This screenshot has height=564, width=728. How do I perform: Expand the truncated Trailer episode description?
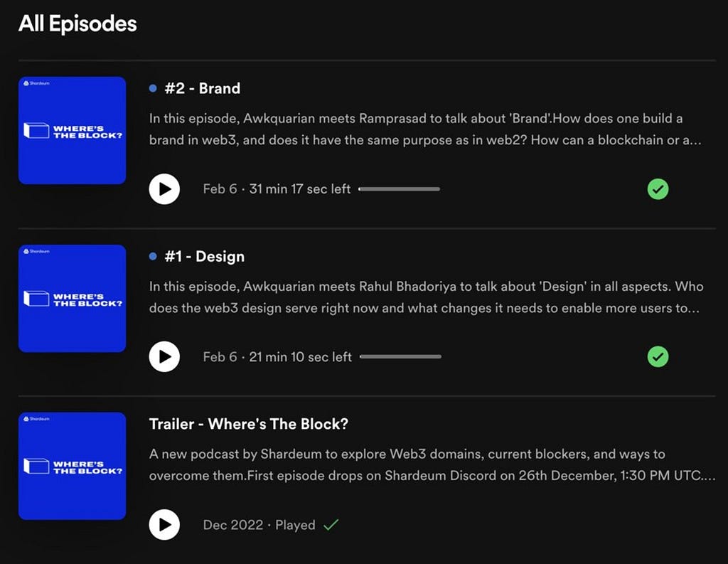(x=432, y=464)
